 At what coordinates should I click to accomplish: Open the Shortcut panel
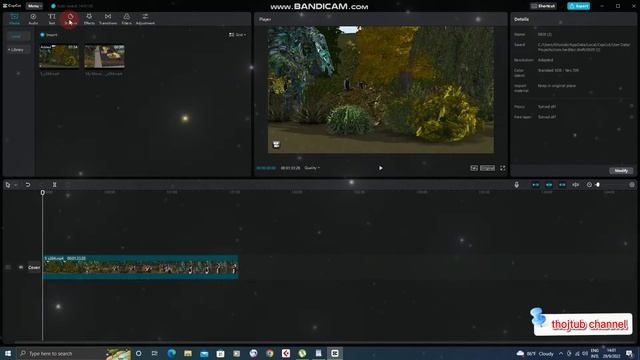pyautogui.click(x=543, y=6)
